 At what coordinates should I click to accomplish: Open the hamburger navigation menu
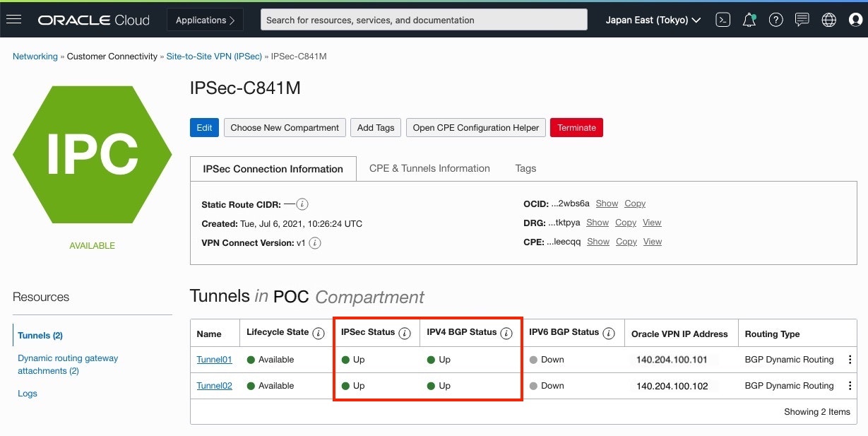[x=13, y=20]
